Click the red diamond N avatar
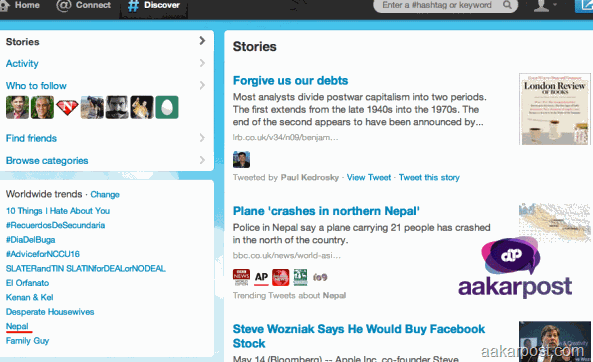The image size is (593, 362). tap(67, 107)
